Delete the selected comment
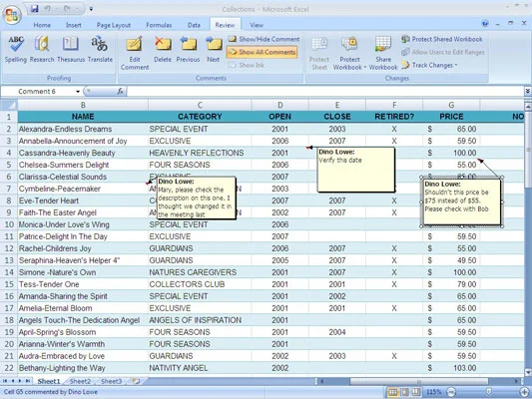The image size is (532, 399). [163, 50]
